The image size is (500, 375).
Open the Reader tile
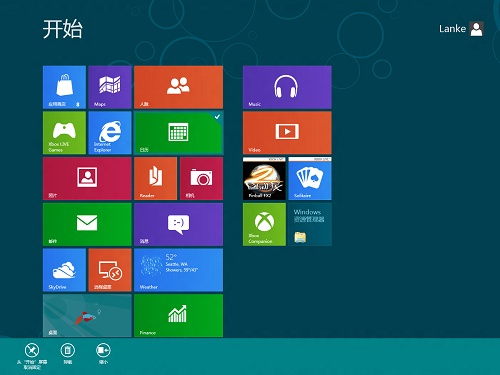[155, 179]
